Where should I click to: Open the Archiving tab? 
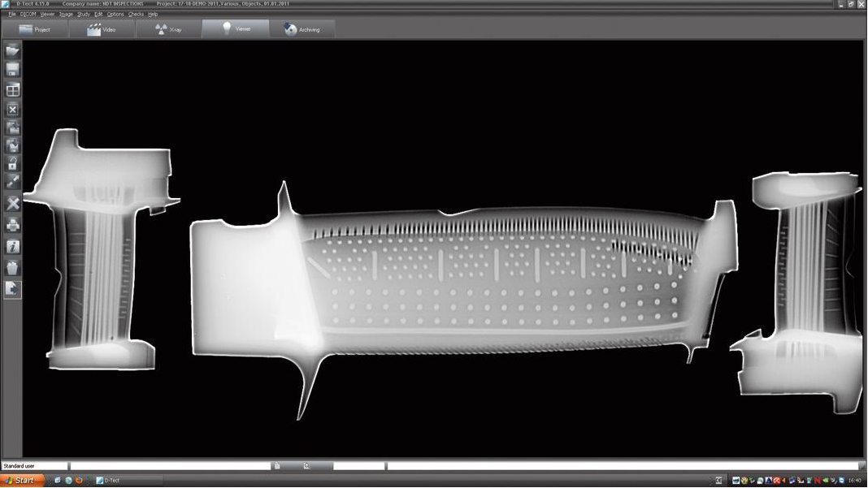coord(302,29)
